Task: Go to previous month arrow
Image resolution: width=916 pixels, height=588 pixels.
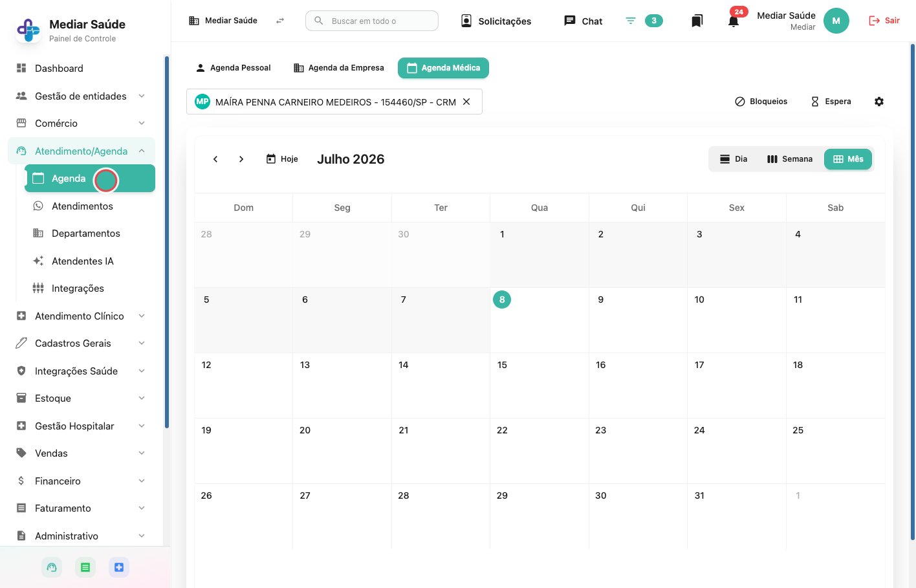Action: [x=215, y=159]
